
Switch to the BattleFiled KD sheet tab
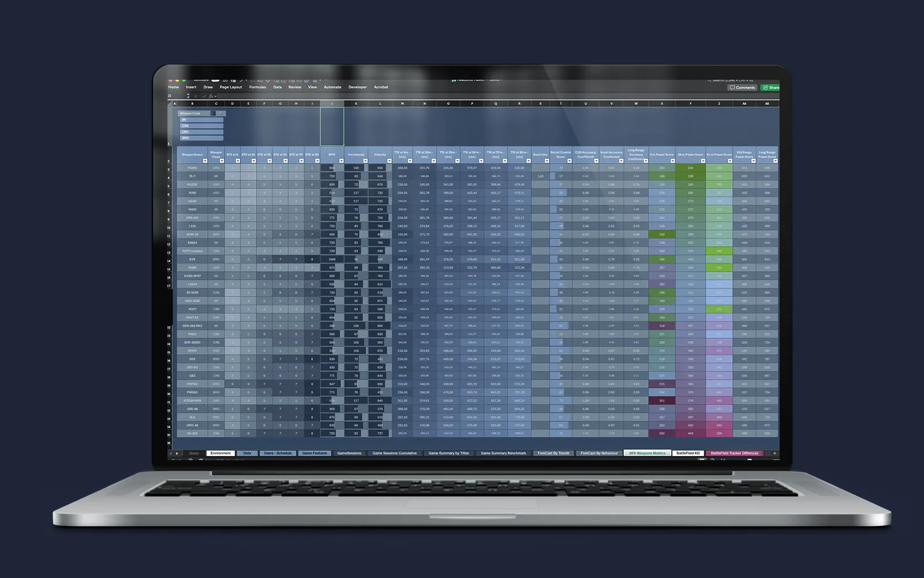click(x=688, y=453)
